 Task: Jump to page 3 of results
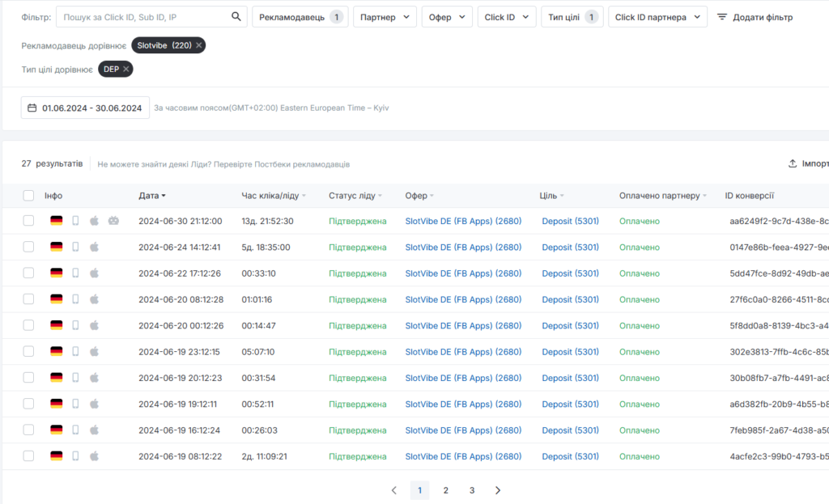[x=472, y=490]
